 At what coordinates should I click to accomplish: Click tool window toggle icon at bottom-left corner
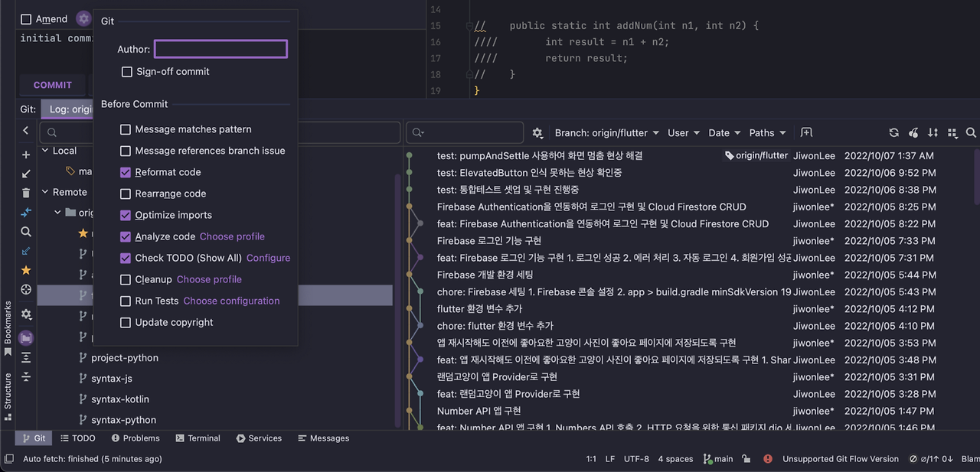[9, 459]
